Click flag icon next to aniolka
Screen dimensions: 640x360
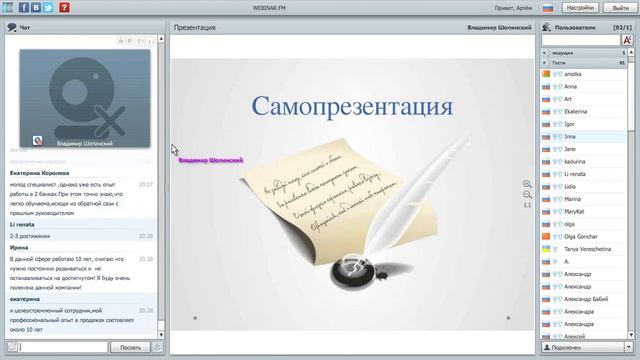546,74
